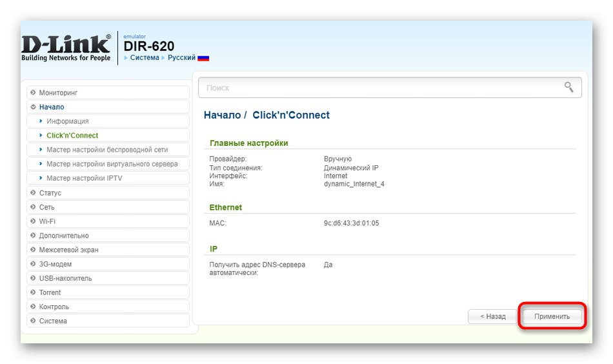Expand Дополнительно section arrow icon
This screenshot has height=364, width=613.
tap(33, 236)
